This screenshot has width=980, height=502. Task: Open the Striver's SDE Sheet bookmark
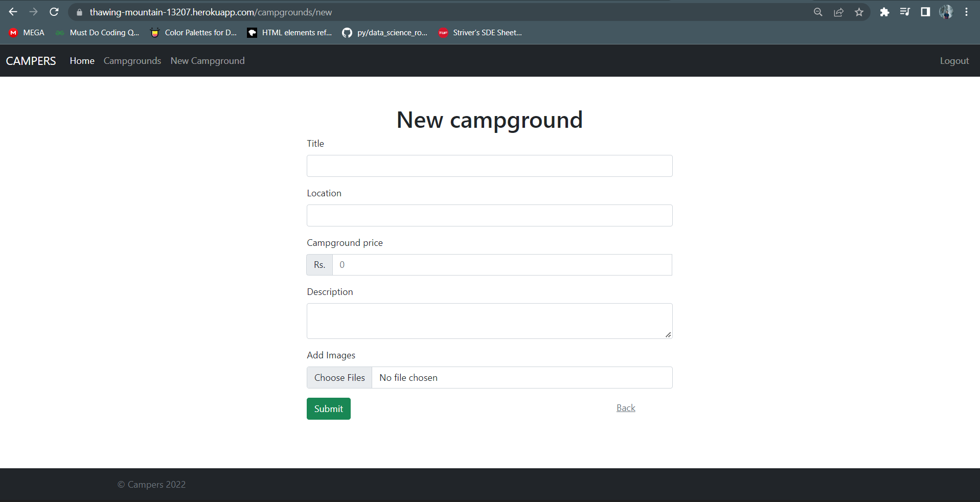tap(480, 32)
